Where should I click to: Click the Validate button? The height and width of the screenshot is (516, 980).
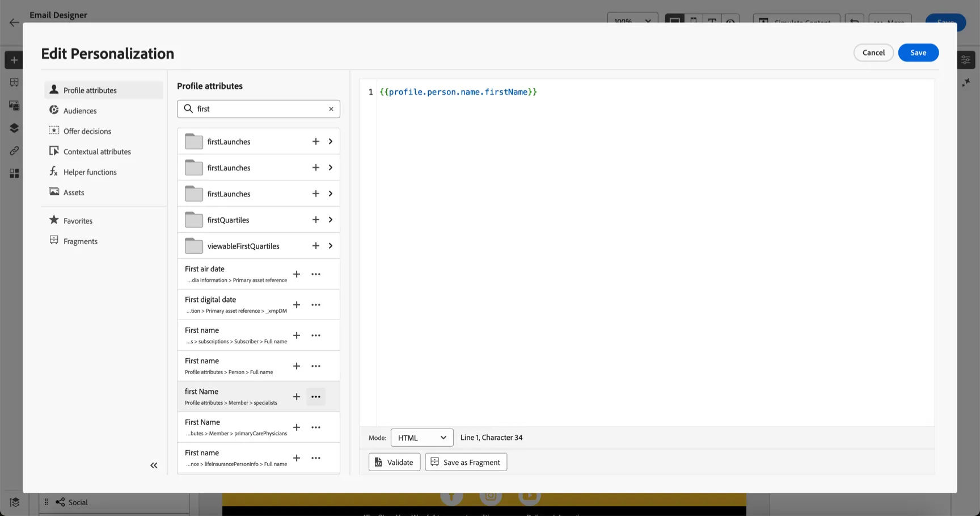pyautogui.click(x=394, y=462)
